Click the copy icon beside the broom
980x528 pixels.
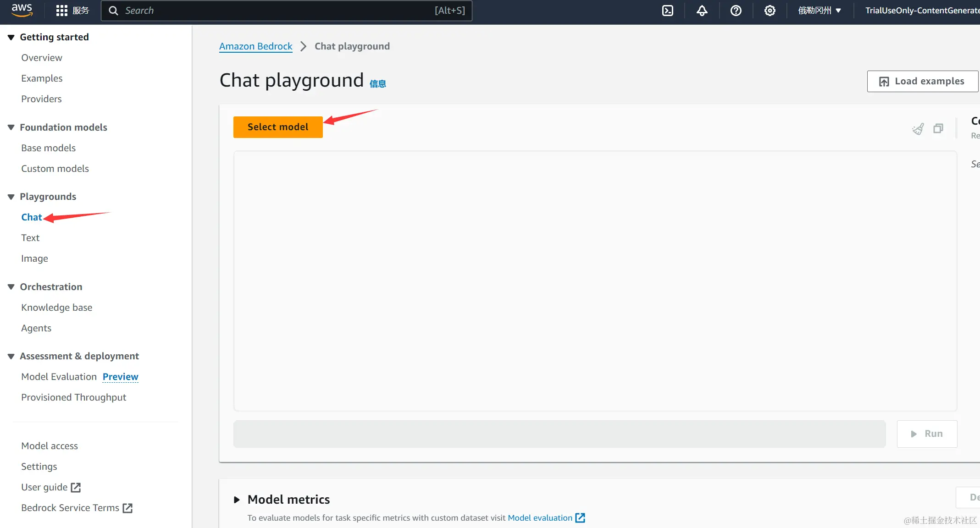coord(938,129)
